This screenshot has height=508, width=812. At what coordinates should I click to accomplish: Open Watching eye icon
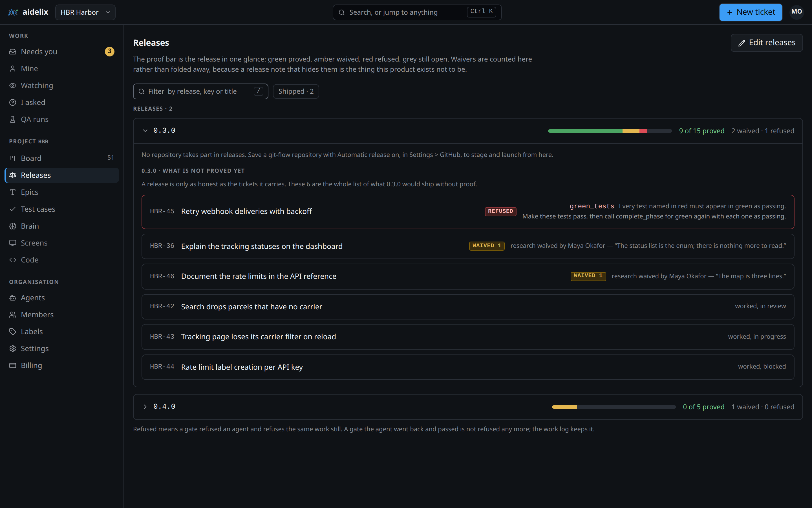13,86
